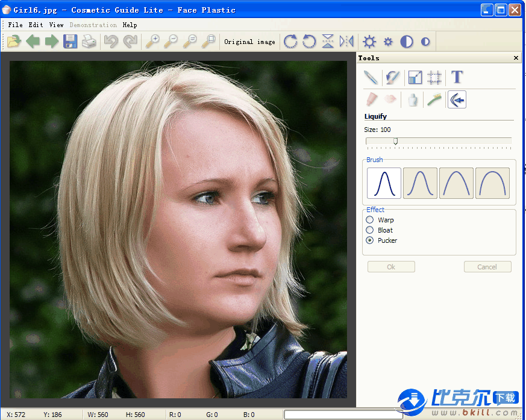Select the Pucker effect radio button
Image resolution: width=526 pixels, height=420 pixels.
(x=370, y=240)
